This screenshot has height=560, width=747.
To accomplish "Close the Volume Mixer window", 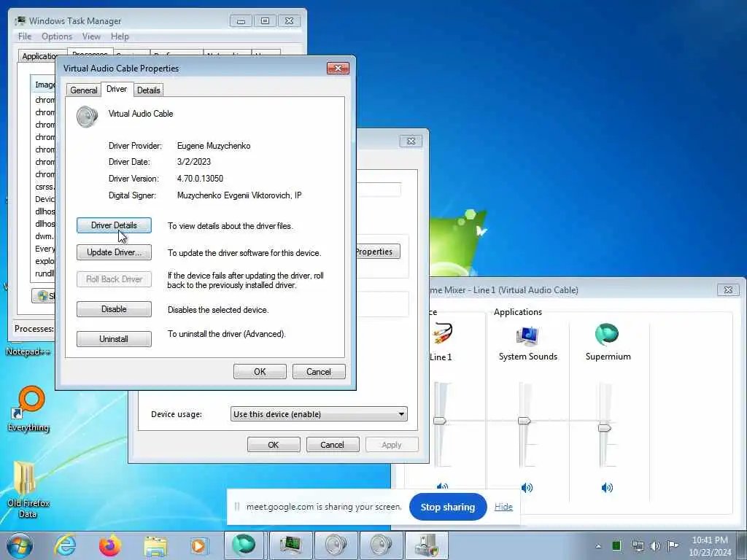I will click(729, 289).
